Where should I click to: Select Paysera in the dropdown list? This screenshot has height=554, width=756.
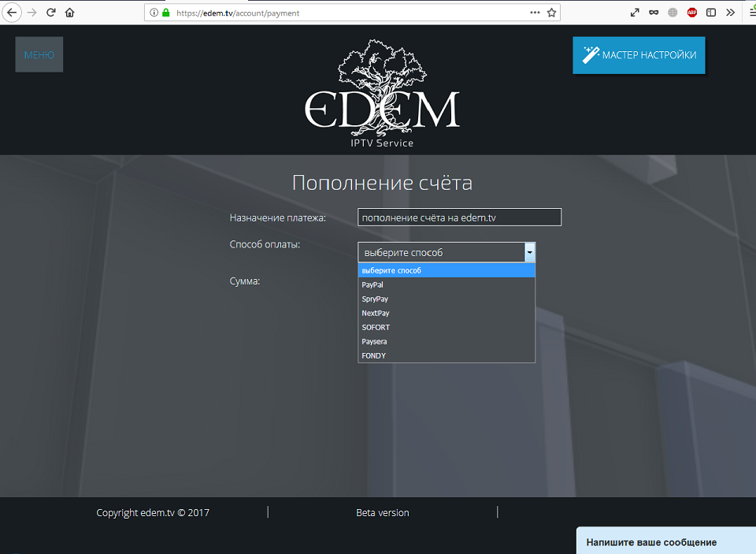374,341
